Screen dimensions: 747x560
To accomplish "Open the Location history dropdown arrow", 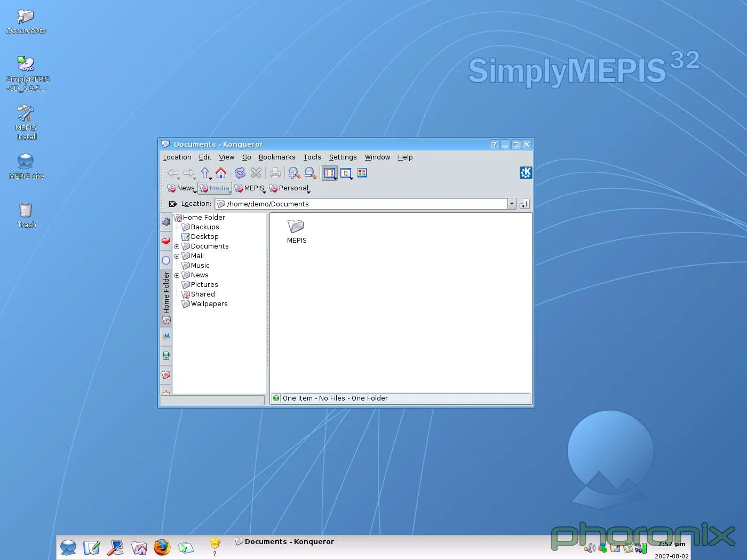I will click(512, 204).
